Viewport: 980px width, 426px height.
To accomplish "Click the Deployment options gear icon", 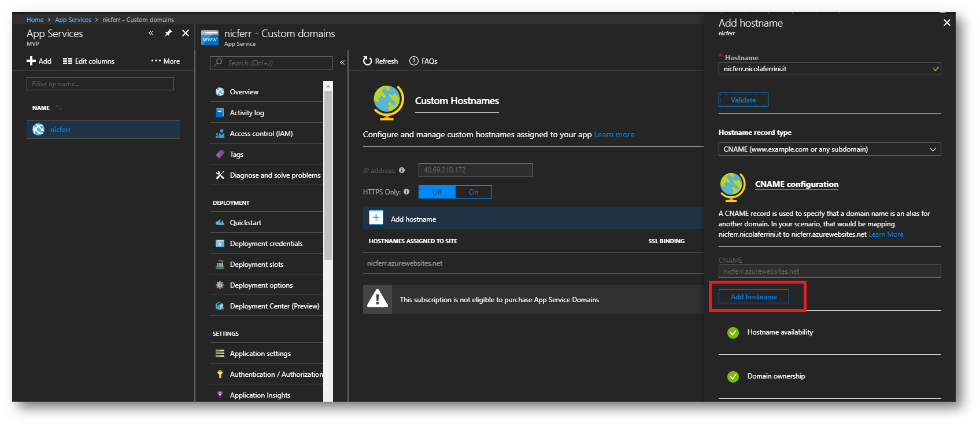I will pos(220,285).
